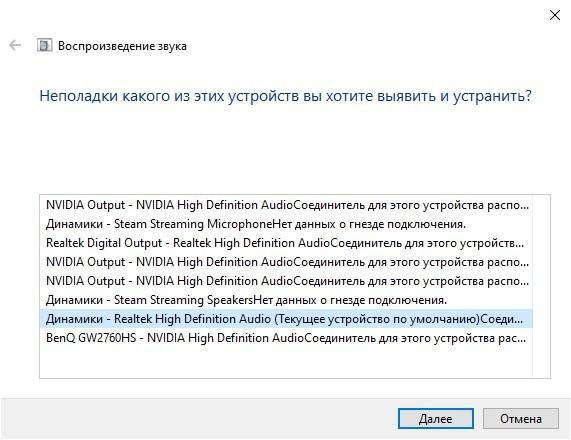Click the Неполадки какого из этих устройств heading
The height and width of the screenshot is (440, 571).
[x=285, y=96]
